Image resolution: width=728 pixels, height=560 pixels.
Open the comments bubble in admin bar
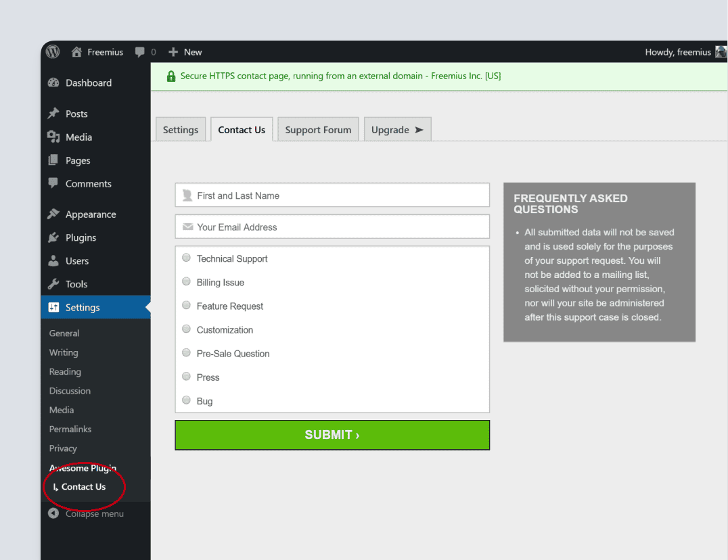tap(140, 52)
